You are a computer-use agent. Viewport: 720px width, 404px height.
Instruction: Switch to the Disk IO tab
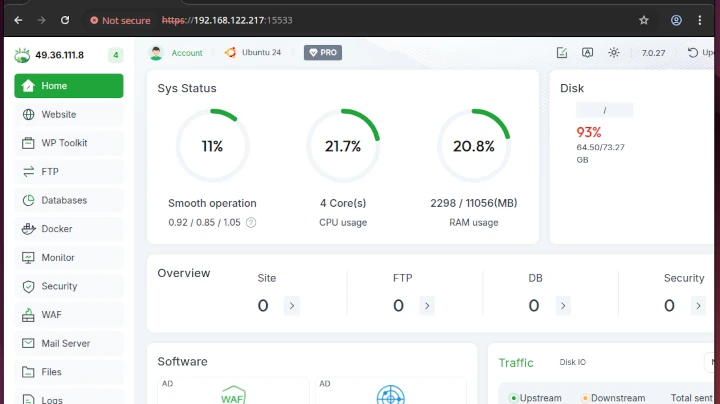coord(573,362)
